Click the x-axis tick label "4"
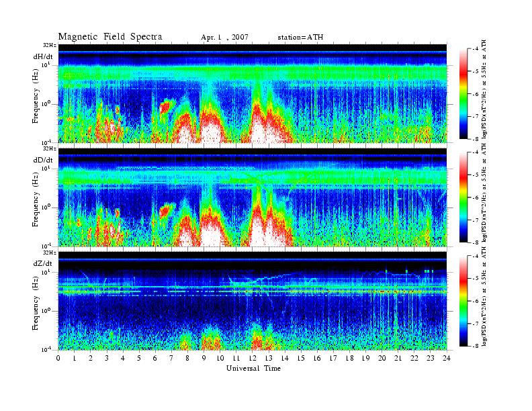 tap(123, 358)
